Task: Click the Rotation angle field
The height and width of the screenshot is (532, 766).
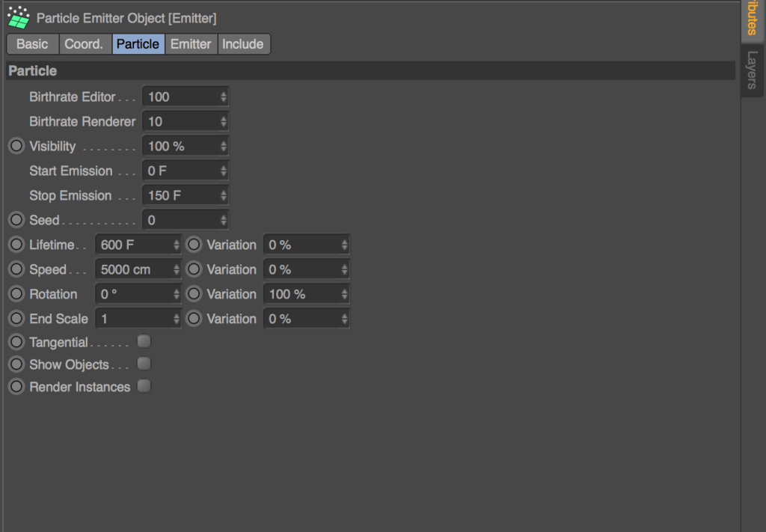Action: (138, 294)
